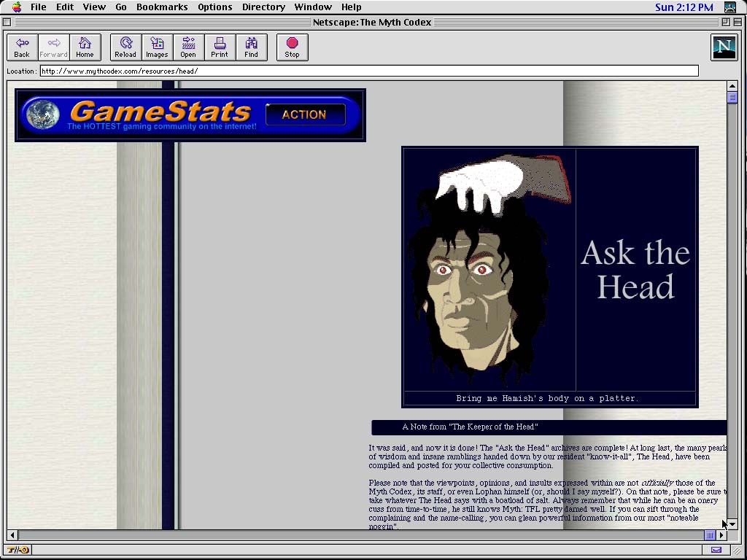Click the vertical scrollbar down arrow

pos(732,524)
